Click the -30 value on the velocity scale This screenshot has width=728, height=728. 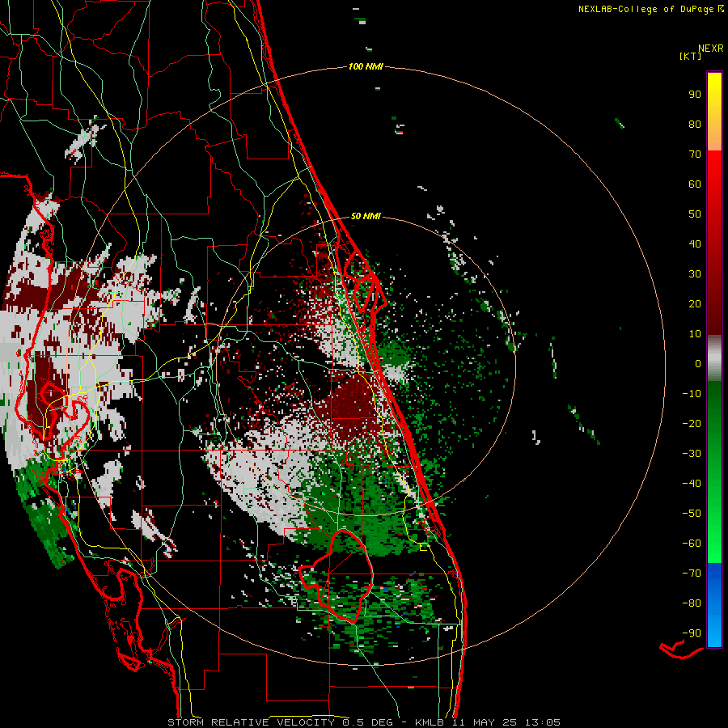tap(692, 454)
